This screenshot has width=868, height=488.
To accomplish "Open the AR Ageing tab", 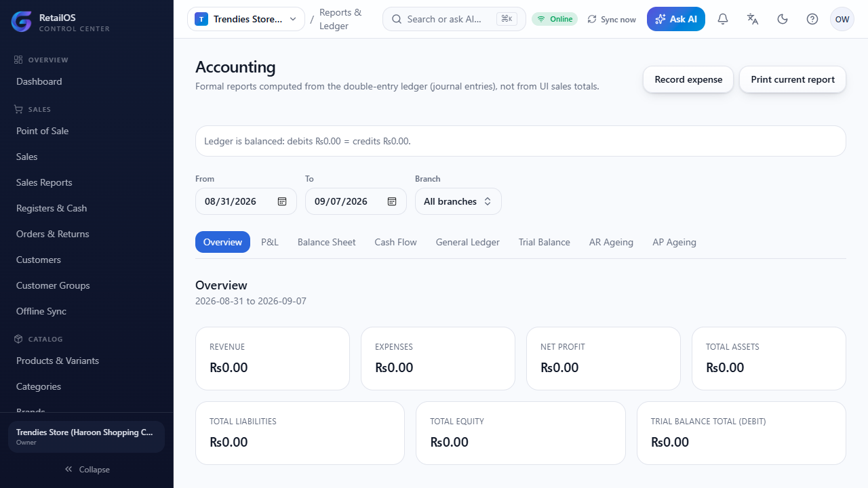I will coord(611,242).
